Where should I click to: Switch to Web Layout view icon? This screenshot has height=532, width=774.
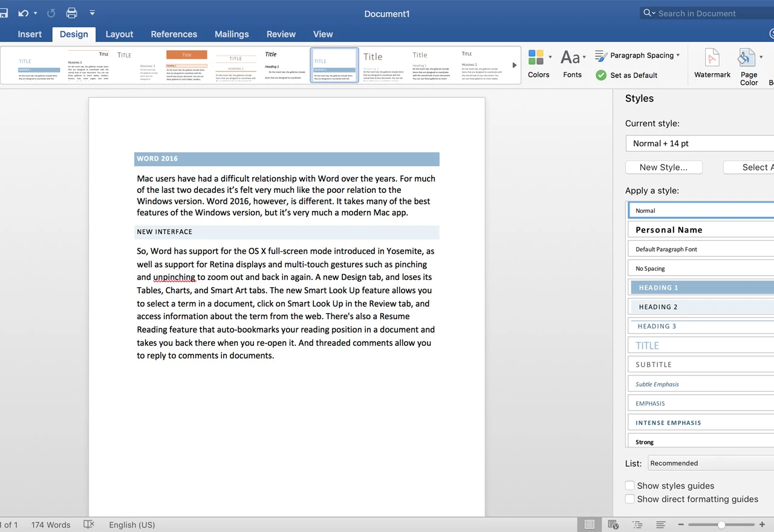613,524
